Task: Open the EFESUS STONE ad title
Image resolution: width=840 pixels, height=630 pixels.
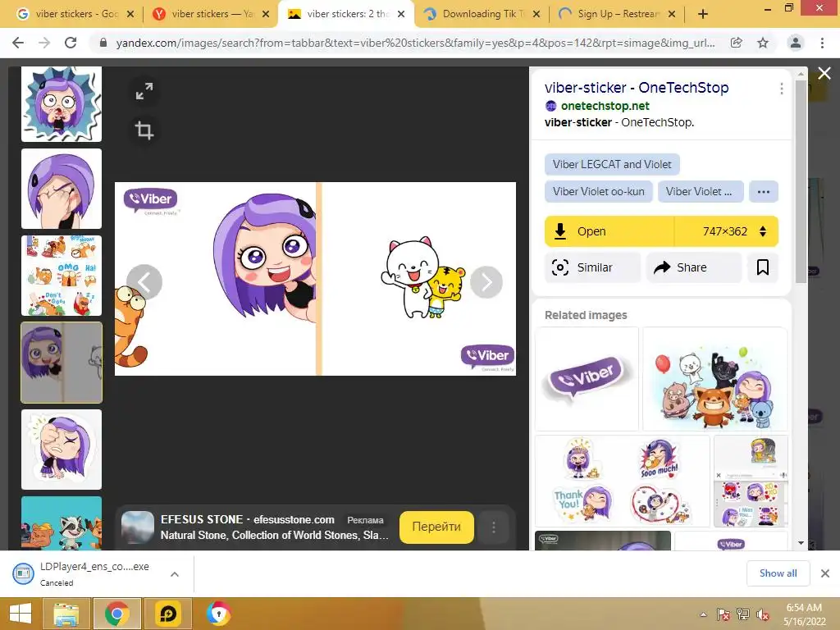Action: coord(247,519)
